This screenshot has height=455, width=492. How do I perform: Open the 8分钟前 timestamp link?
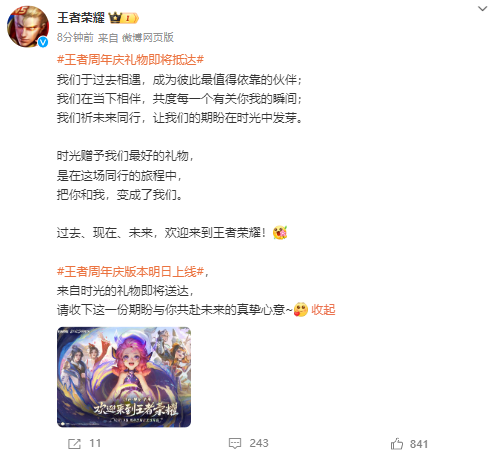point(75,37)
